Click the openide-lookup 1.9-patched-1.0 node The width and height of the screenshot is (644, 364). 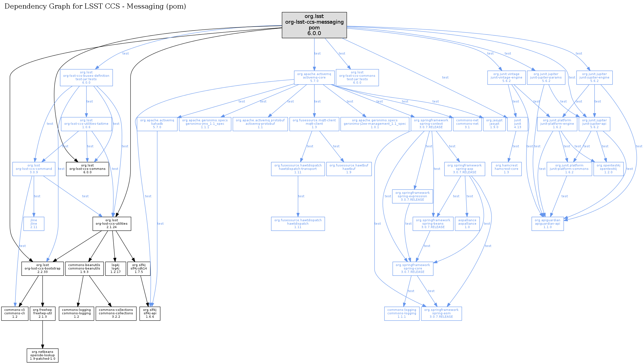[x=43, y=355]
